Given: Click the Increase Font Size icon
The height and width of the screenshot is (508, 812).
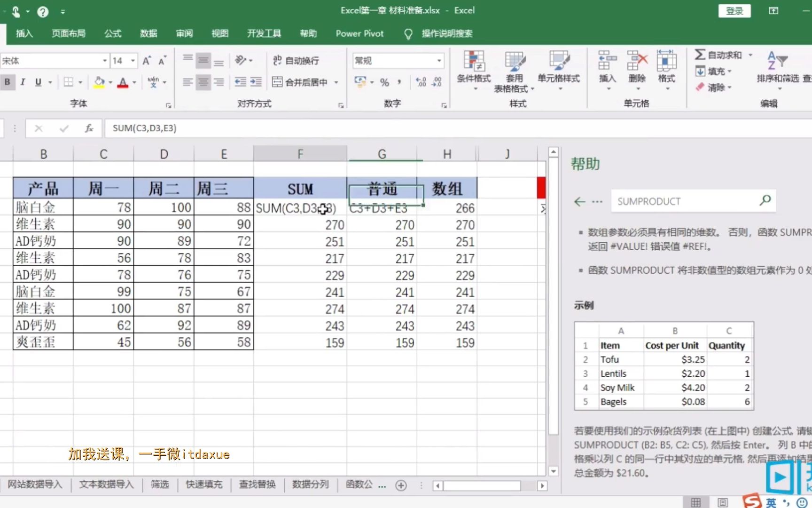Looking at the screenshot, I should tap(147, 61).
